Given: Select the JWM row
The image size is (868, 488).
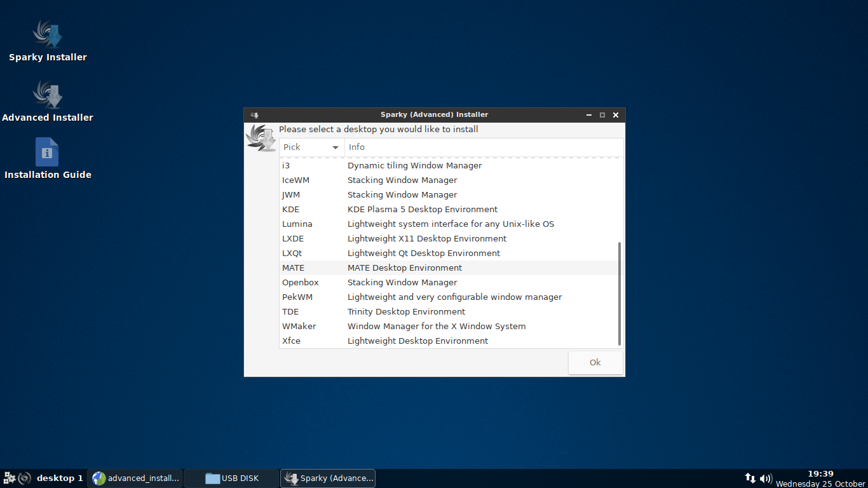Looking at the screenshot, I should [x=448, y=194].
